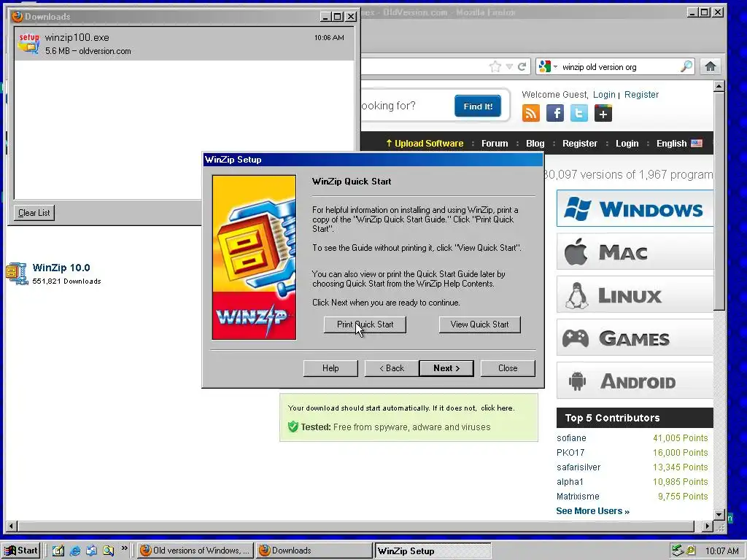Screen dimensions: 747x560
Task: Open alpha1 contributor profile
Action: point(570,482)
